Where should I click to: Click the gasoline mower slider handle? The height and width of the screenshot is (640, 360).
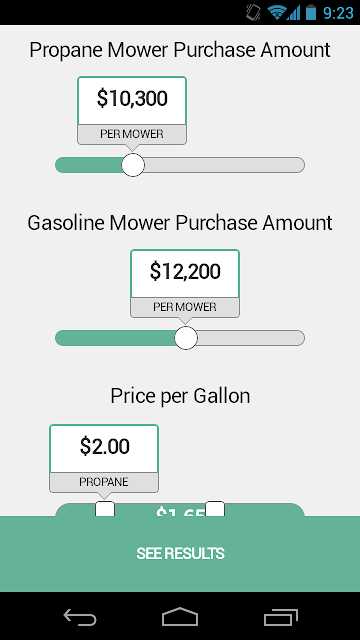(186, 338)
